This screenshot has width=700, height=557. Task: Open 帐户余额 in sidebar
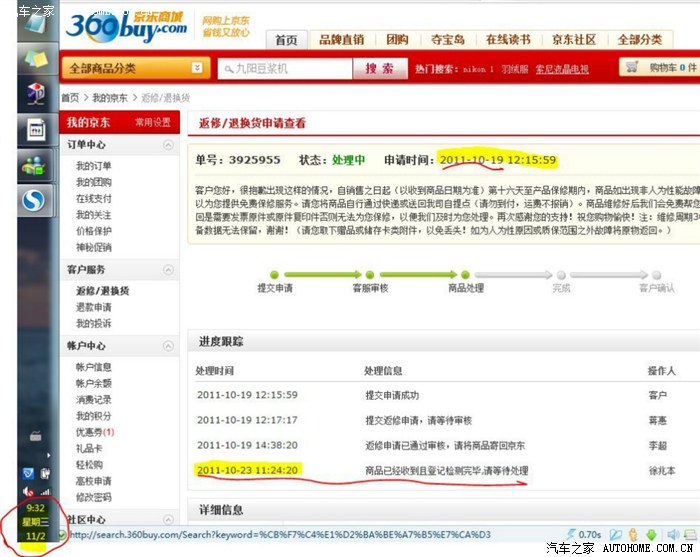point(94,383)
